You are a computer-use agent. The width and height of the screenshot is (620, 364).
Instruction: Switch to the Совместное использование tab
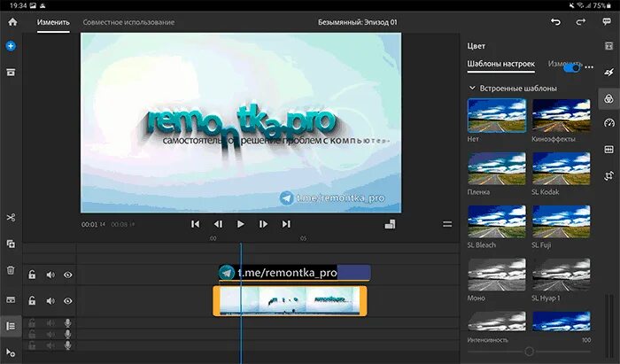[x=128, y=22]
